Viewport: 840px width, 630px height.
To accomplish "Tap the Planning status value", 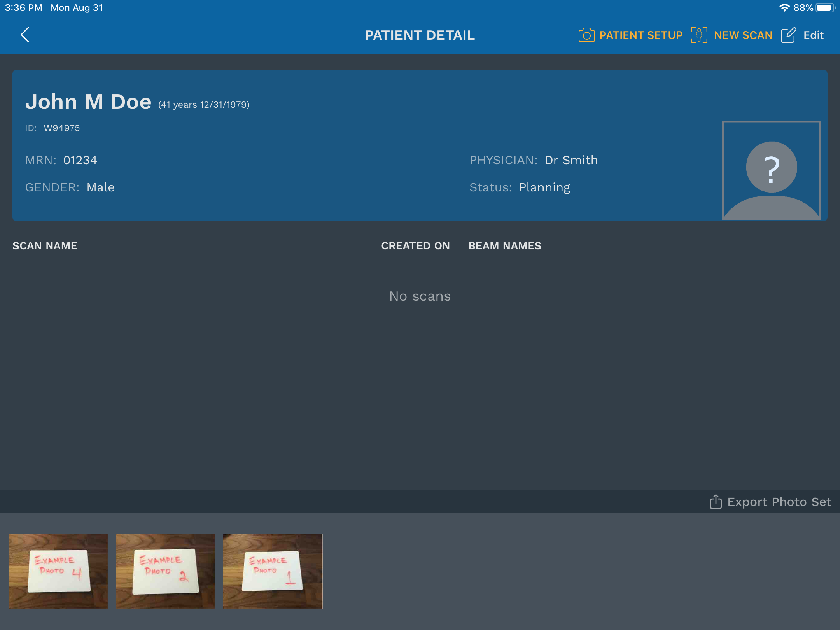I will (544, 187).
